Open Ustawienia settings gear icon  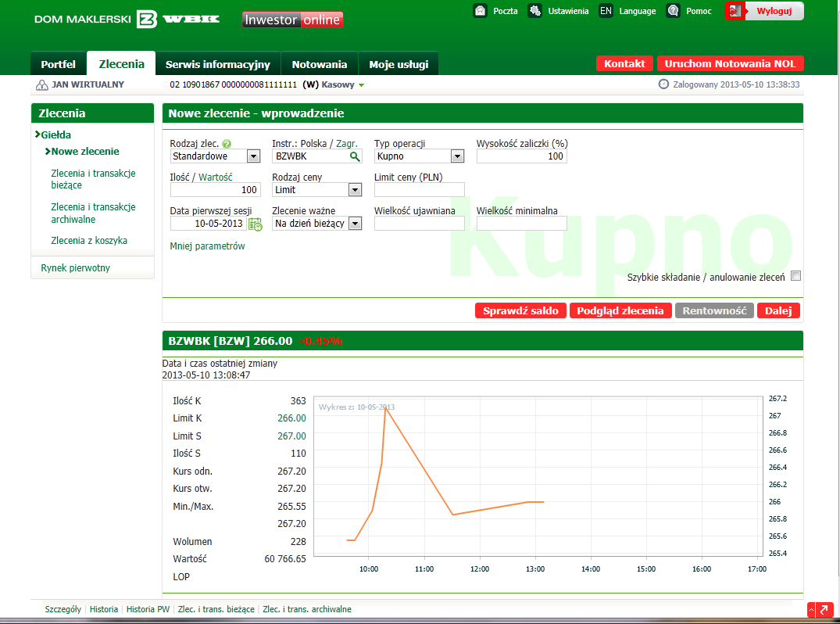point(534,11)
